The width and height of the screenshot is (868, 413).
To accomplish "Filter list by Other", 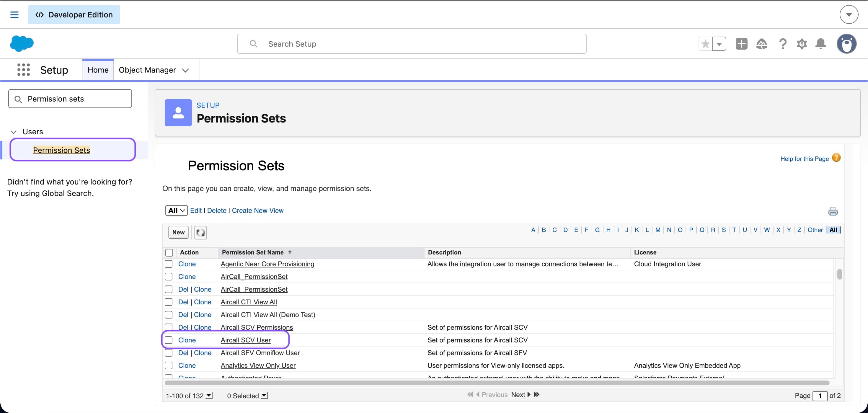I will [x=815, y=230].
